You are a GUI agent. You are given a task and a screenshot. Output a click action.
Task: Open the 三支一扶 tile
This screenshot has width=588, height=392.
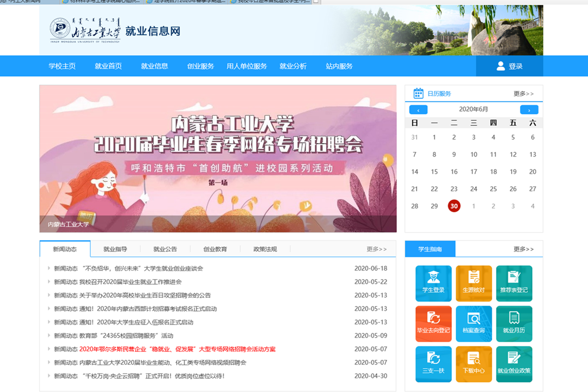433,364
